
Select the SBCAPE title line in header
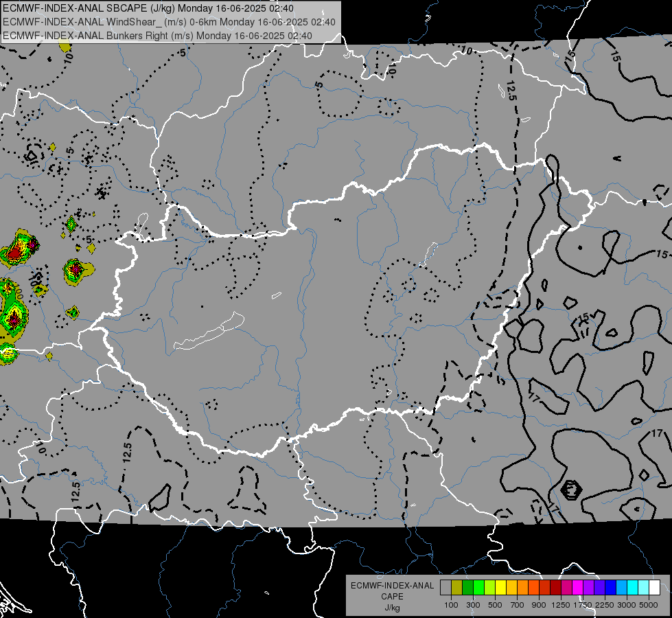148,8
